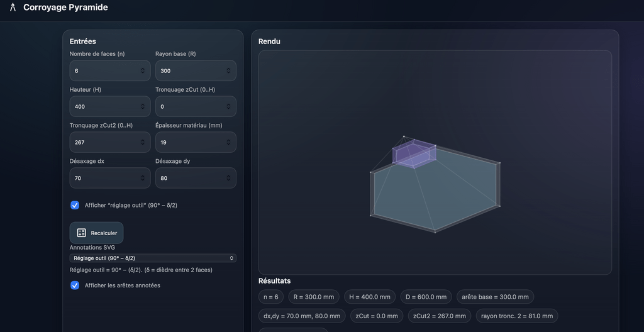Image resolution: width=644 pixels, height=332 pixels.
Task: Click the Rayon base stepper arrows
Action: point(228,71)
